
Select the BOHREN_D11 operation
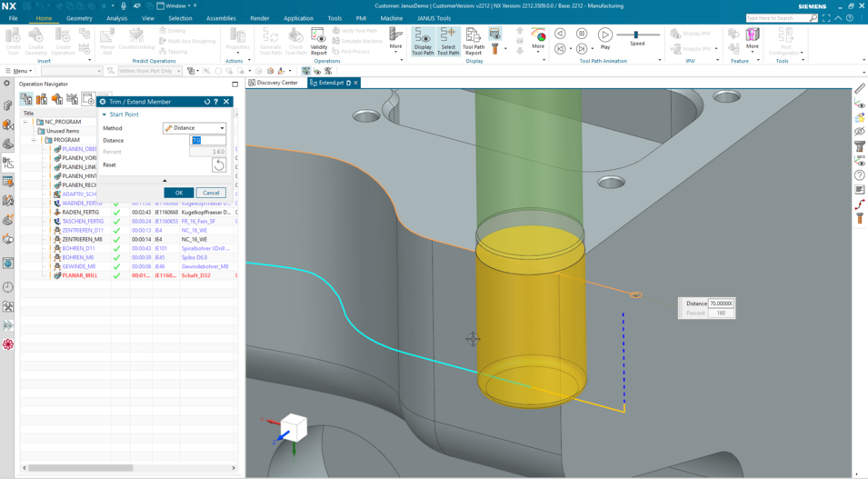78,248
